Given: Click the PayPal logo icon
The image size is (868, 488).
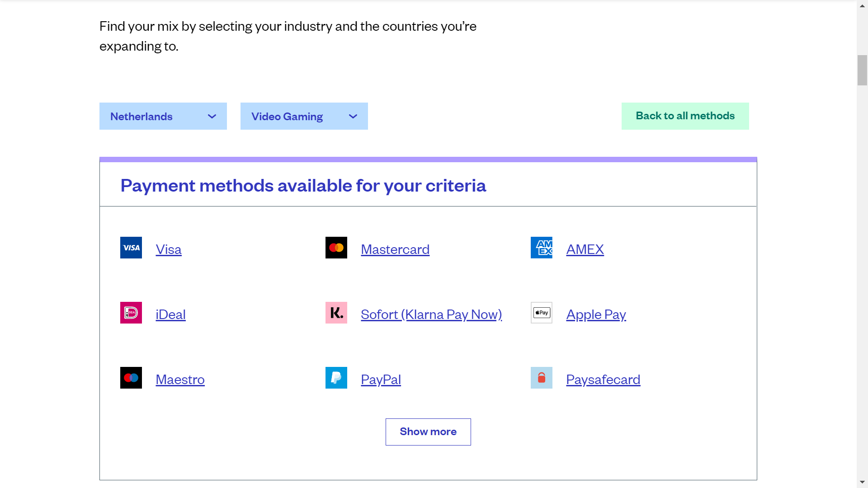Looking at the screenshot, I should (x=336, y=378).
